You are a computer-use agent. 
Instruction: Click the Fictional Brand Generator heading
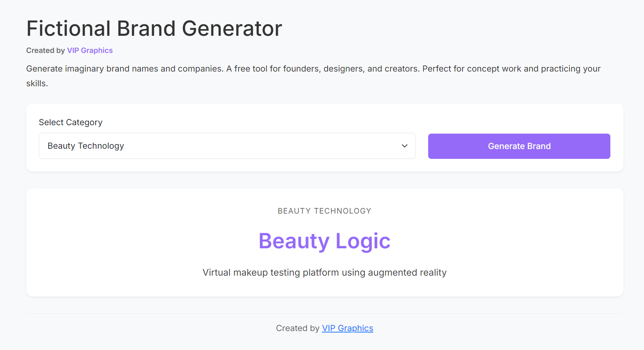click(154, 28)
